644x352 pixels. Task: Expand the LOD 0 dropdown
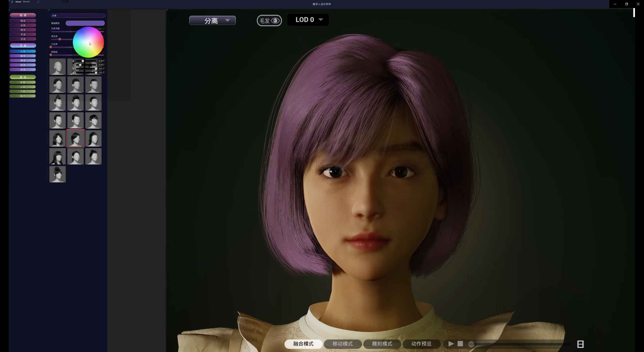308,20
